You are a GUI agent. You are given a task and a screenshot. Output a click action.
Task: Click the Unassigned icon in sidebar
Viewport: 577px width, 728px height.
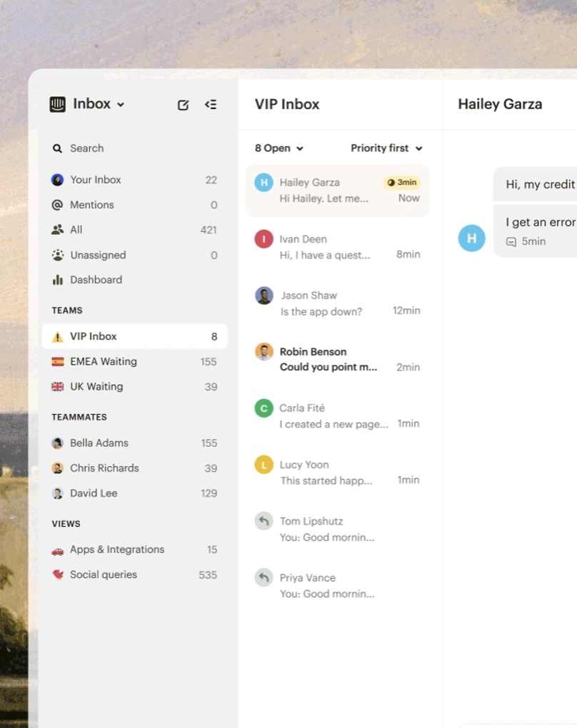(x=57, y=255)
